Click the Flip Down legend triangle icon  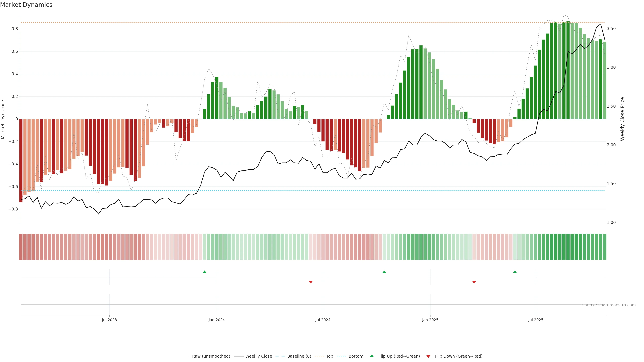click(428, 356)
